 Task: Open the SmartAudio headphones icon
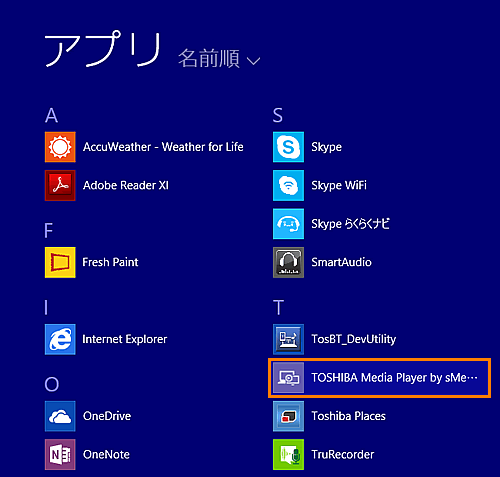[288, 262]
